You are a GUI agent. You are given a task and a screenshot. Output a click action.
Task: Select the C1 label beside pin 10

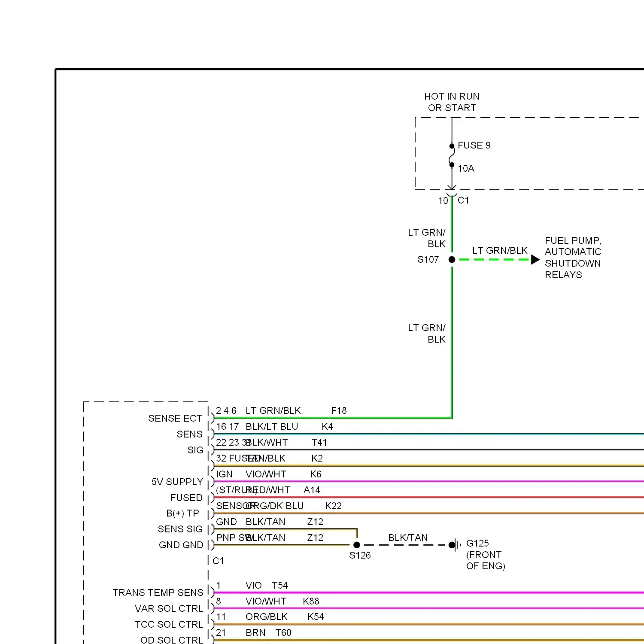[463, 200]
